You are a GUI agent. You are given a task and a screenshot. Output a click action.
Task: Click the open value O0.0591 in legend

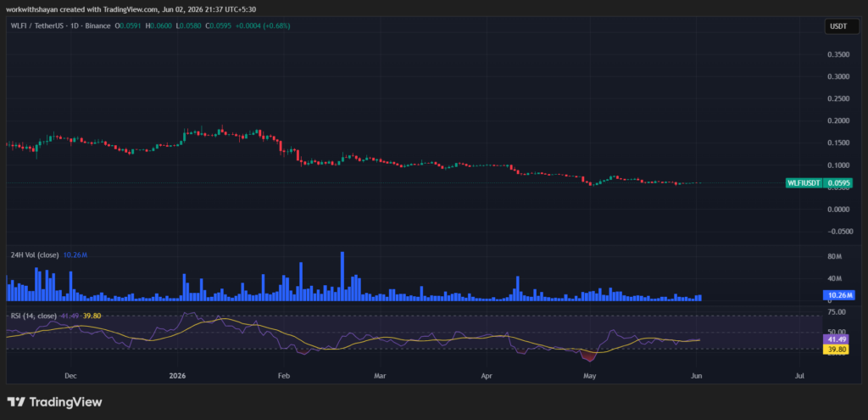pyautogui.click(x=128, y=25)
